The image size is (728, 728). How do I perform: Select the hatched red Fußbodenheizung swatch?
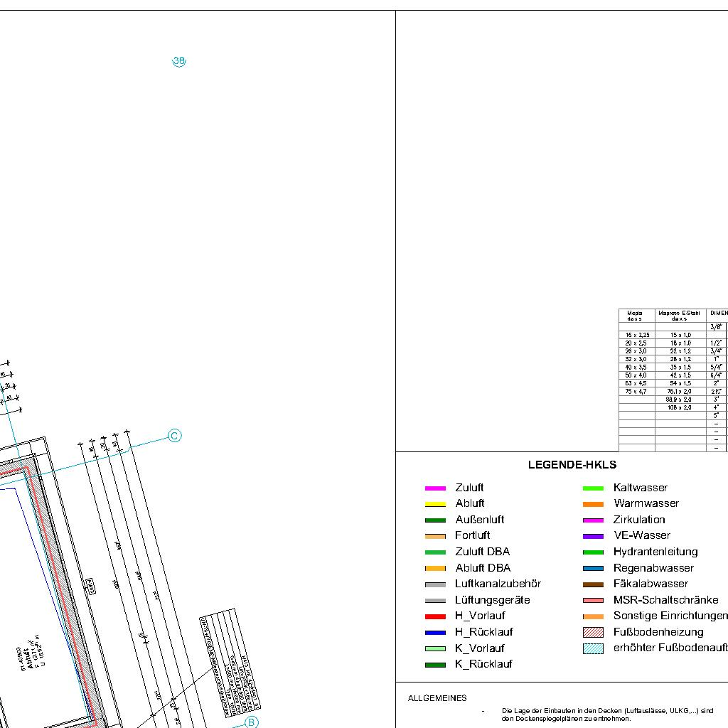pyautogui.click(x=593, y=632)
